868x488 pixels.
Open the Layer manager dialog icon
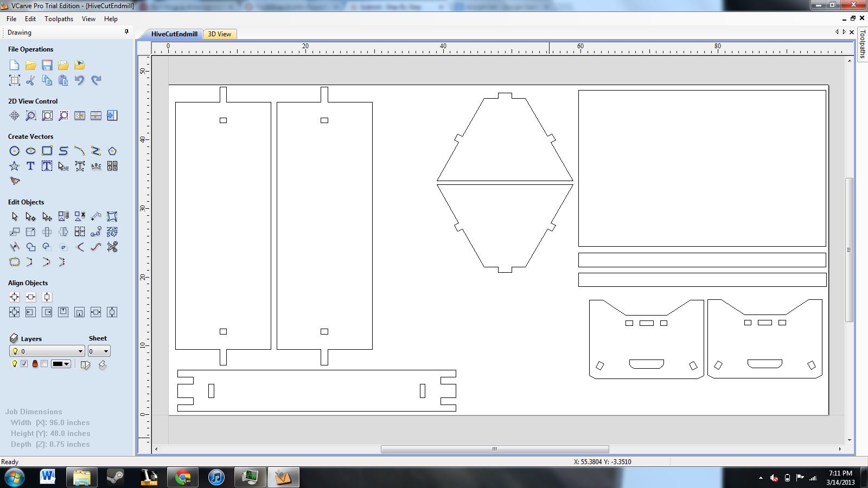pos(85,364)
